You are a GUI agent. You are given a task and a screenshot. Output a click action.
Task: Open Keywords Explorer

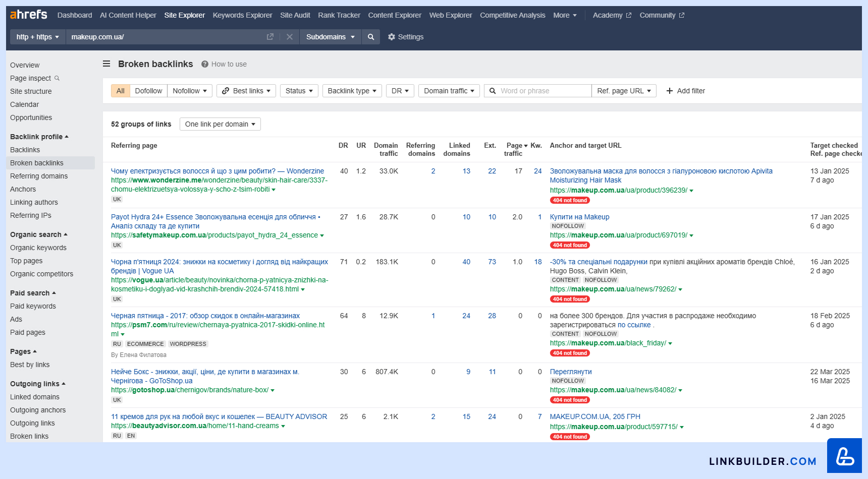pos(242,15)
